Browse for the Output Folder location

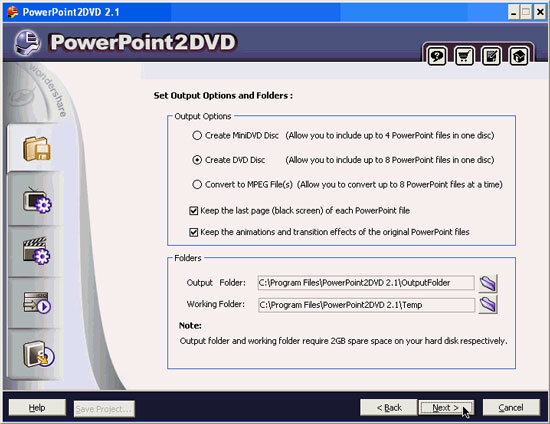[488, 283]
